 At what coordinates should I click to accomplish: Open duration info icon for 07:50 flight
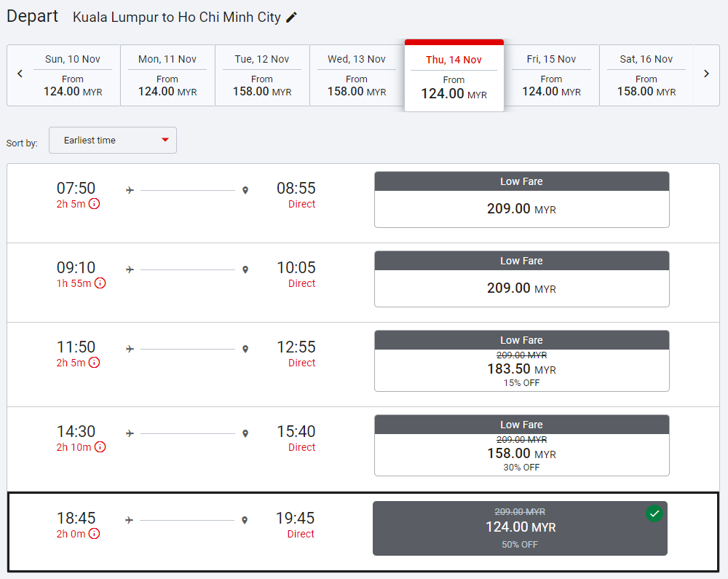click(x=94, y=204)
